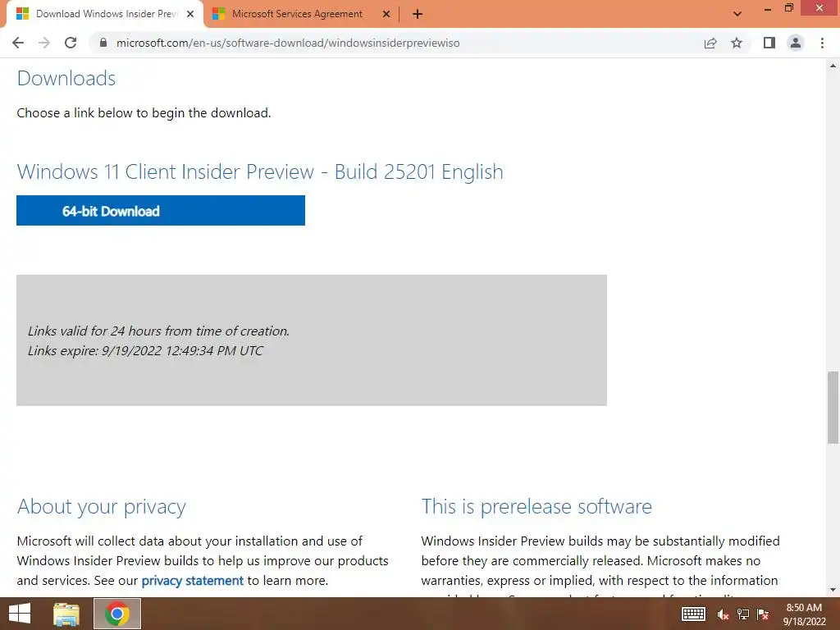
Task: Click scrollbar up arrow
Action: tap(833, 66)
